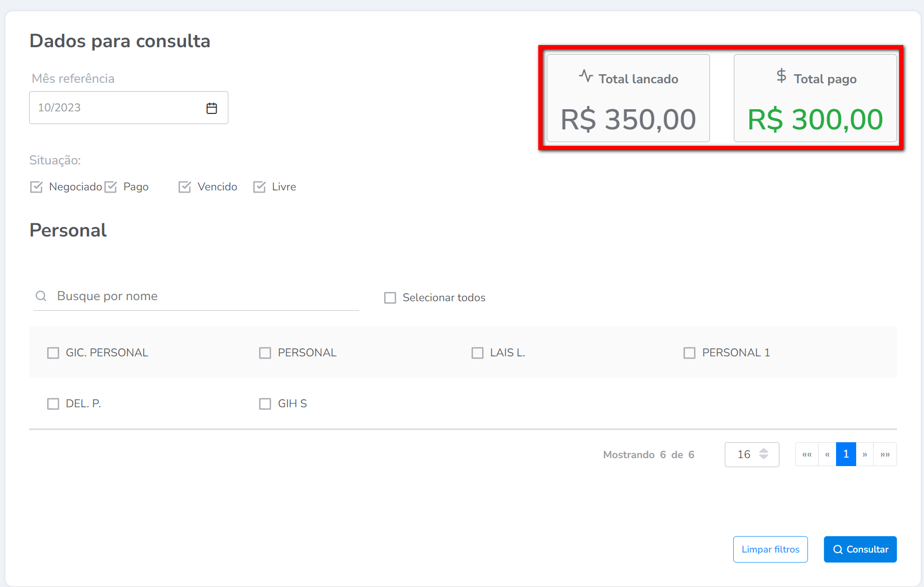Click the Consultar button
924x587 pixels.
860,549
